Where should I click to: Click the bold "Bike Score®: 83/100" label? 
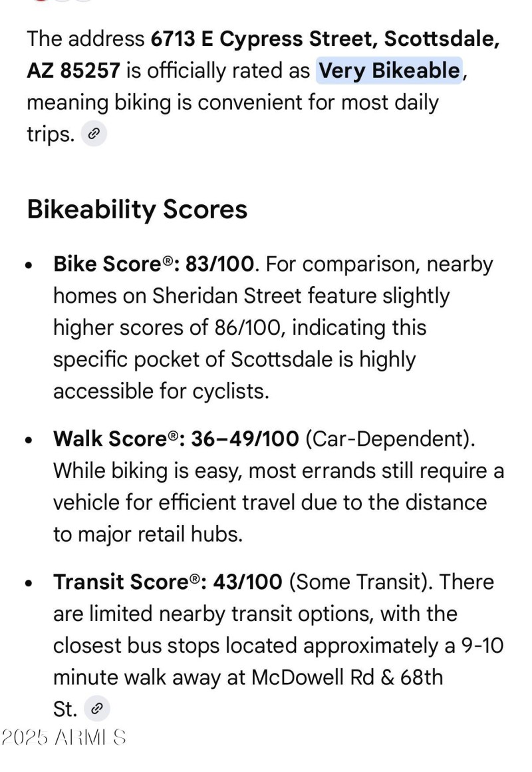[x=153, y=264]
